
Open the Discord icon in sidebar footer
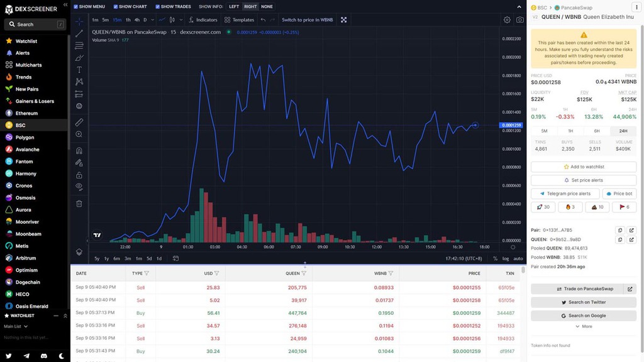44,356
